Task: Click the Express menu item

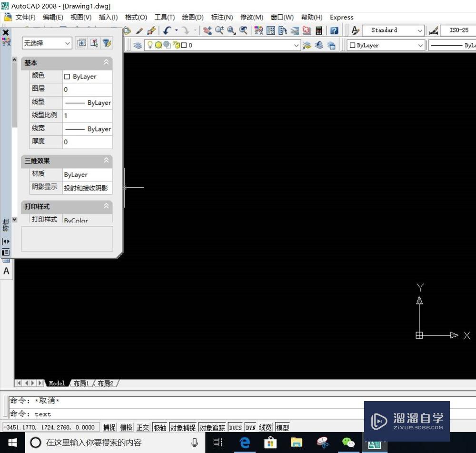Action: coord(341,17)
